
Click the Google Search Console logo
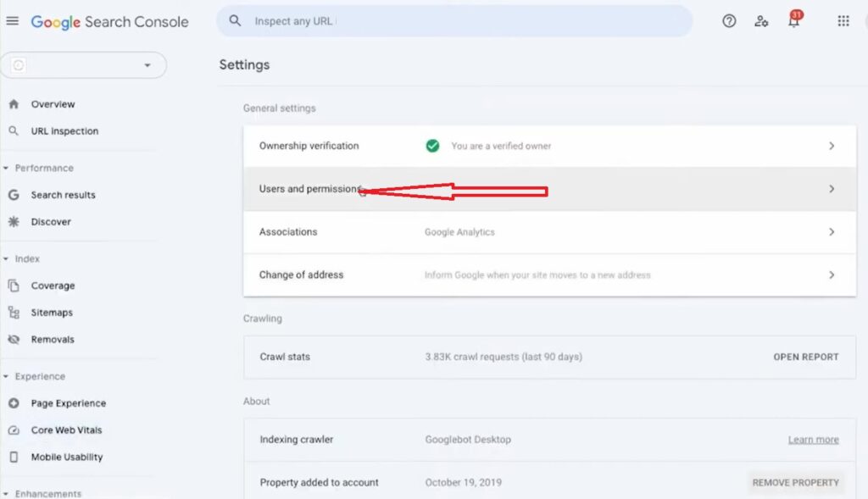pos(109,21)
